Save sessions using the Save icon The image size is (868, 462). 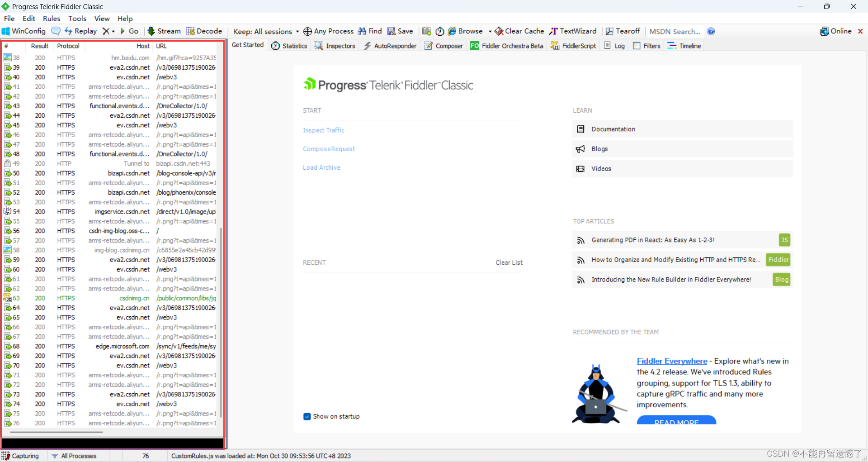click(x=400, y=31)
